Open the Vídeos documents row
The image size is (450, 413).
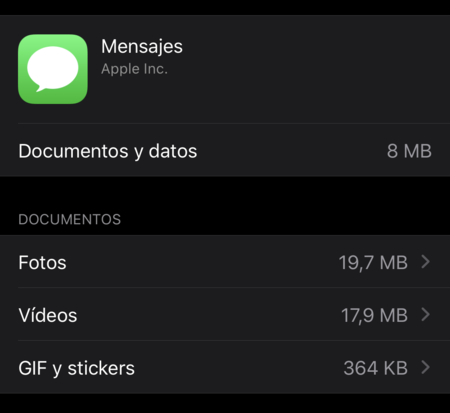[225, 314]
